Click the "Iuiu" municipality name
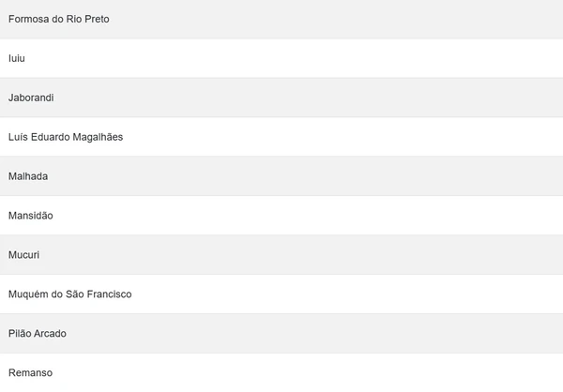Screen dimensions: 563x392 [16, 58]
